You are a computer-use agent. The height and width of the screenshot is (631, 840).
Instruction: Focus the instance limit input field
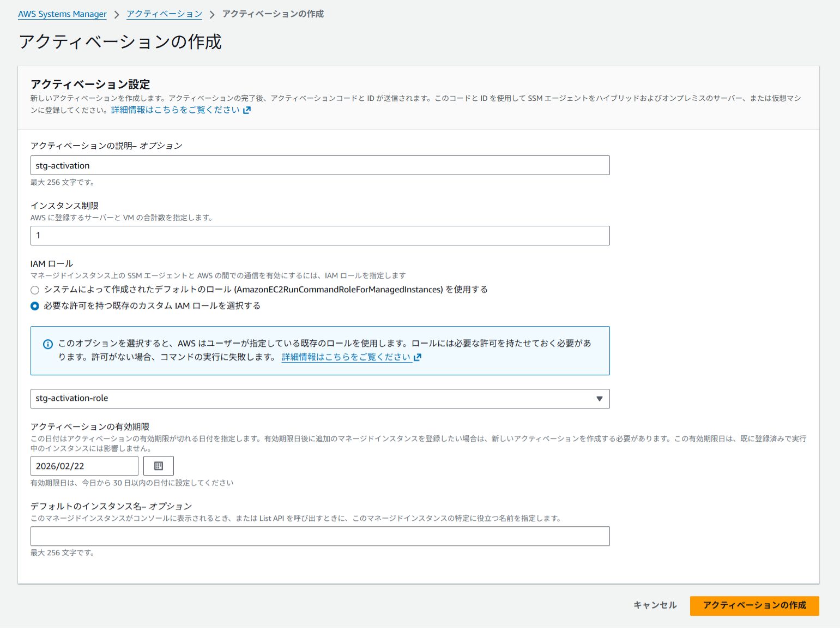coord(319,236)
